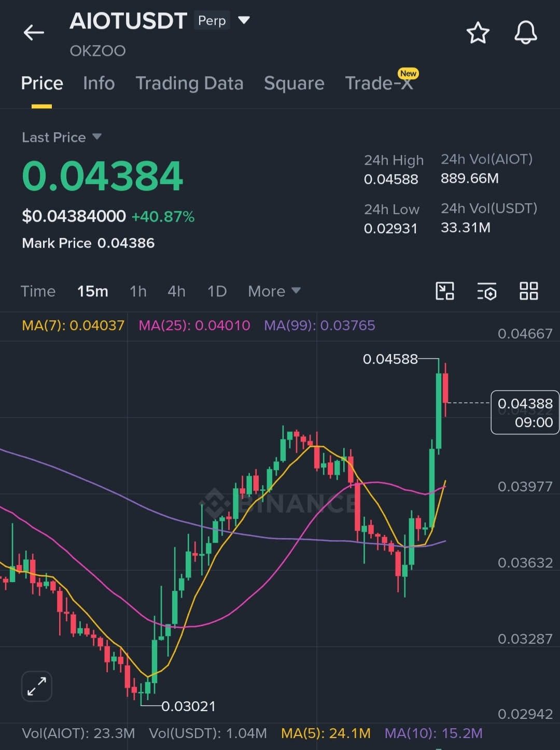Open the Square tab
The image size is (560, 750).
tap(294, 83)
